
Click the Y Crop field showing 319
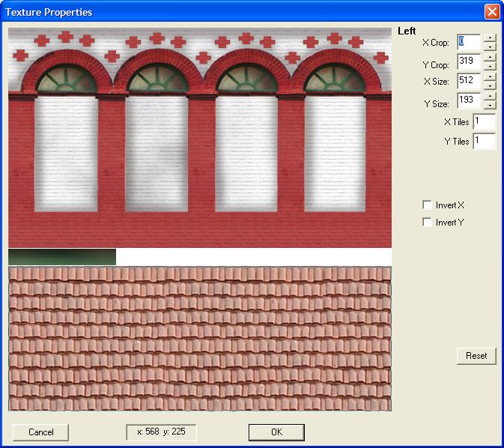tap(468, 61)
